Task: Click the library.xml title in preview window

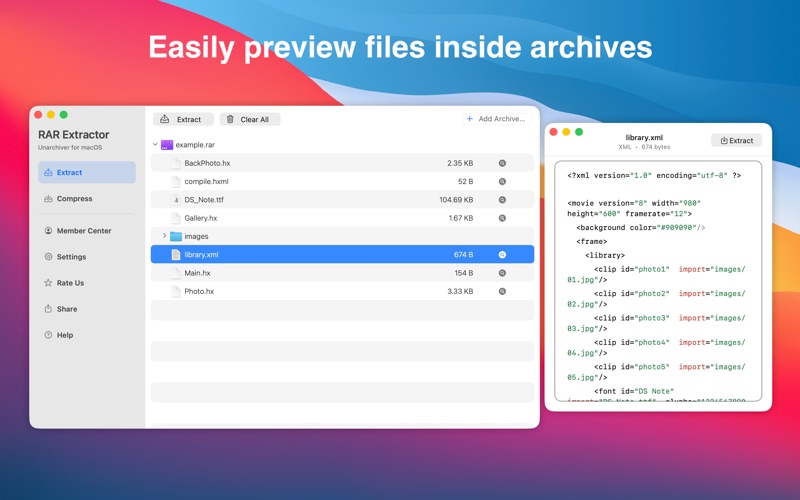Action: click(x=644, y=137)
